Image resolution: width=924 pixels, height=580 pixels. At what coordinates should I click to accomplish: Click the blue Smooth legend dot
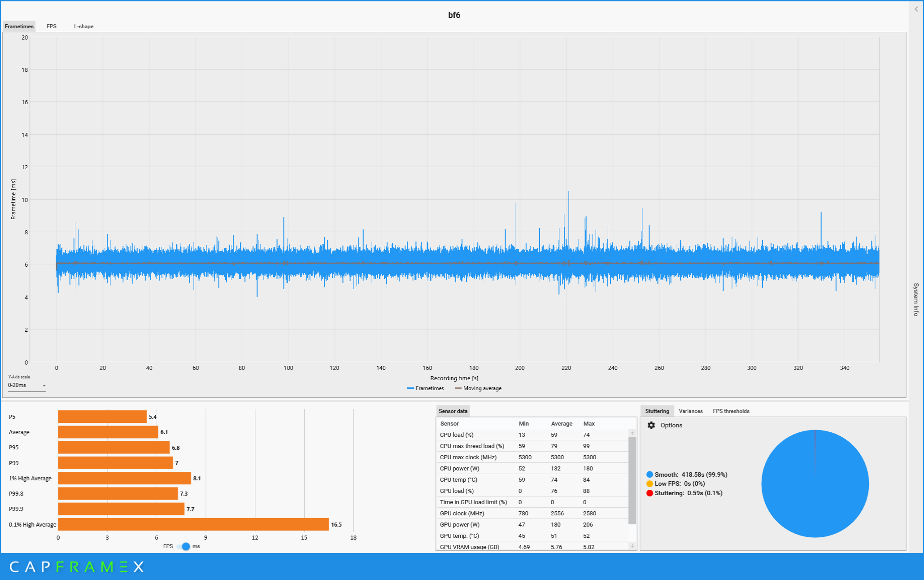649,475
